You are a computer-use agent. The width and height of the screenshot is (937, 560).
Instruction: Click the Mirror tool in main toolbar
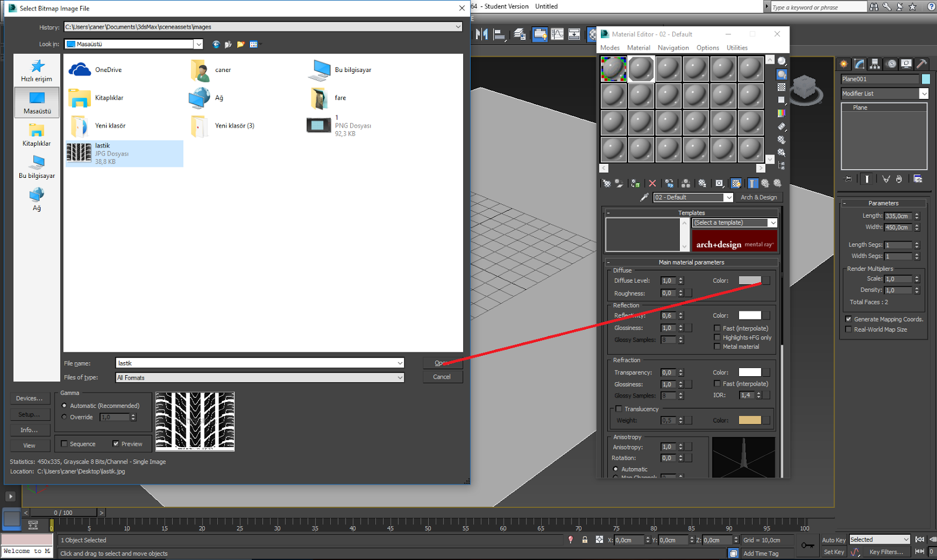pos(482,35)
